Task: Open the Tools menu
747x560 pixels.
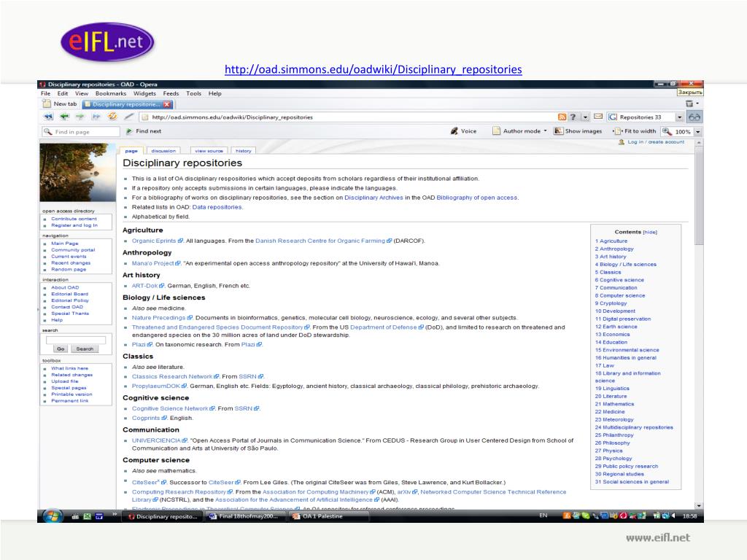Action: click(193, 93)
